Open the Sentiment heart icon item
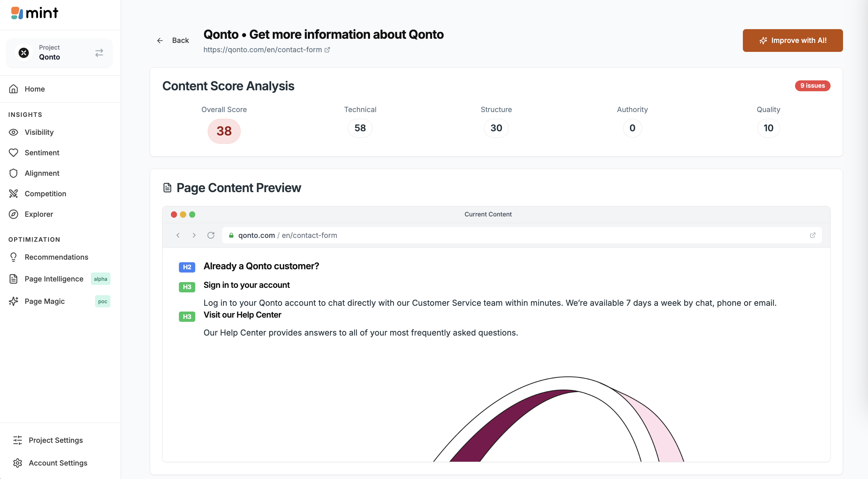The height and width of the screenshot is (479, 868). pos(13,153)
